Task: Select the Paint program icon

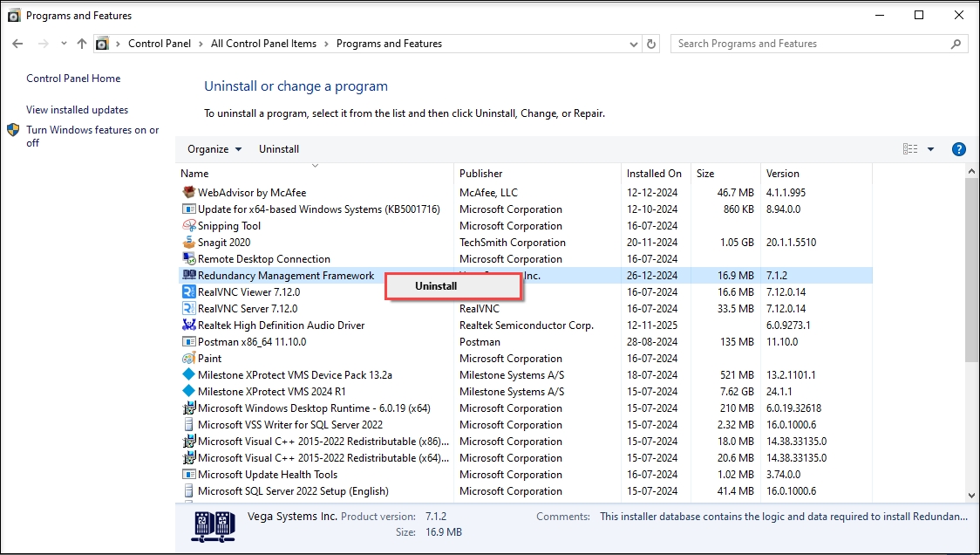Action: coord(188,359)
